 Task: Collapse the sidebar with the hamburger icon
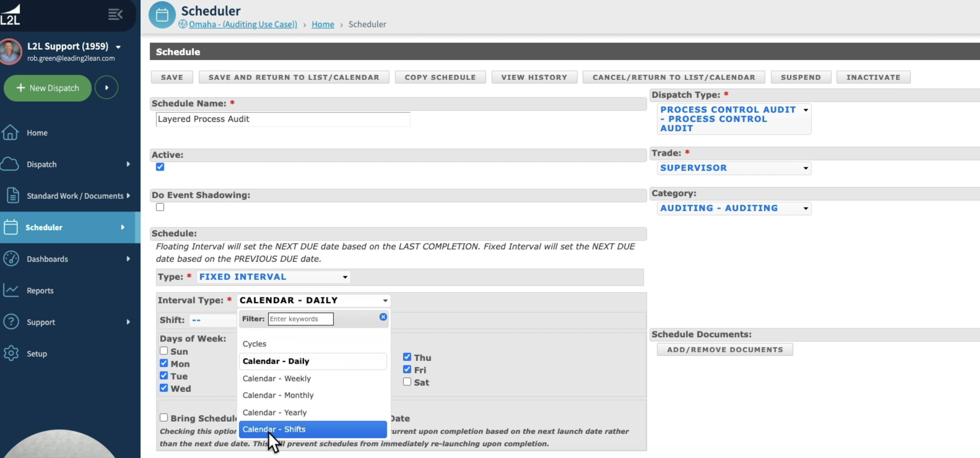coord(115,14)
